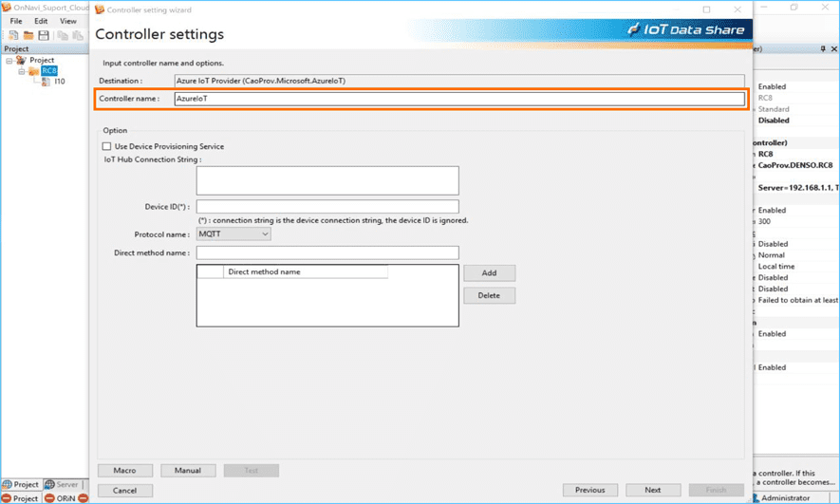Image resolution: width=840 pixels, height=504 pixels.
Task: Go back with the Previous button
Action: tap(589, 490)
